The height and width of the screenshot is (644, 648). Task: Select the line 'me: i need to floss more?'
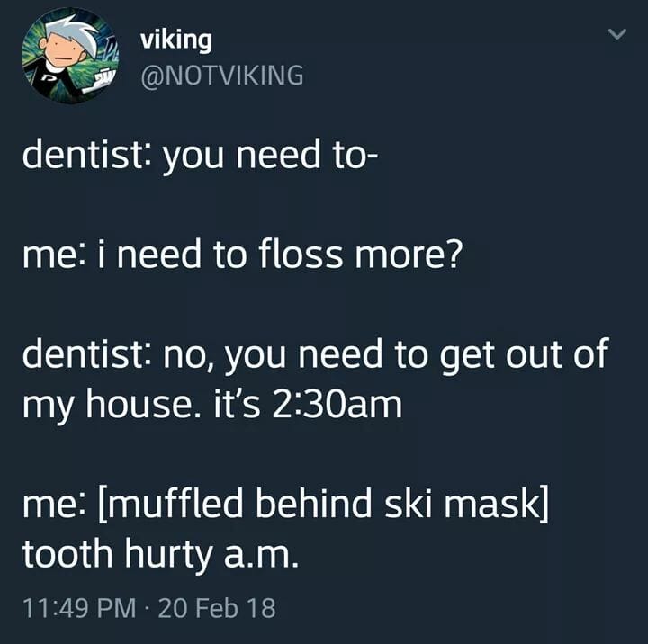[242, 254]
